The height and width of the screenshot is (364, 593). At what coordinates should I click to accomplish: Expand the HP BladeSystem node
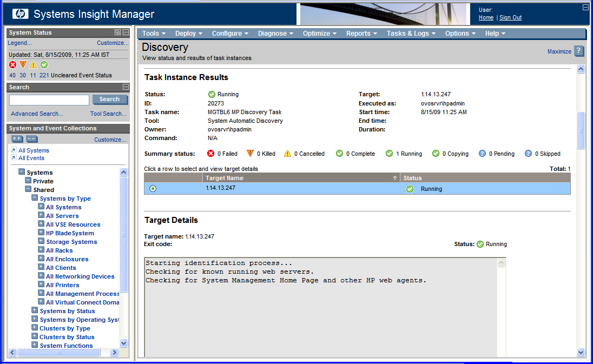pos(41,233)
